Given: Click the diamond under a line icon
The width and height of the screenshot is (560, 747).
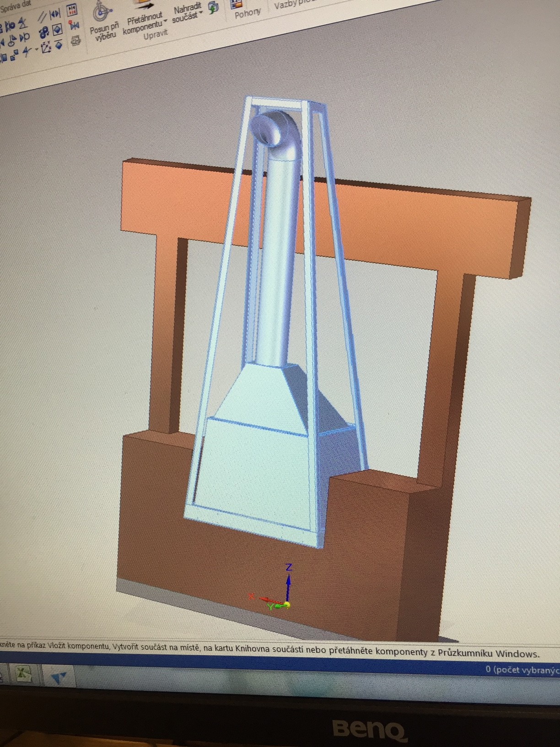Looking at the screenshot, I should coord(59,45).
